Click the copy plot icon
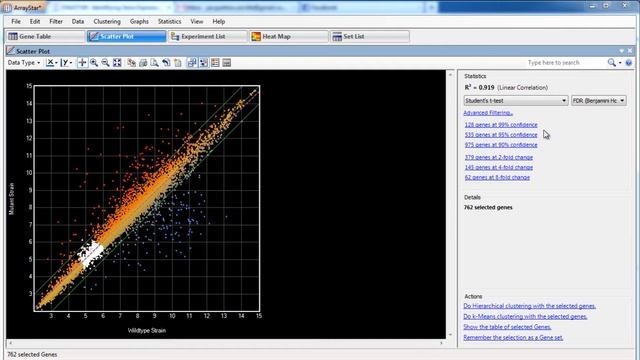 click(x=131, y=62)
